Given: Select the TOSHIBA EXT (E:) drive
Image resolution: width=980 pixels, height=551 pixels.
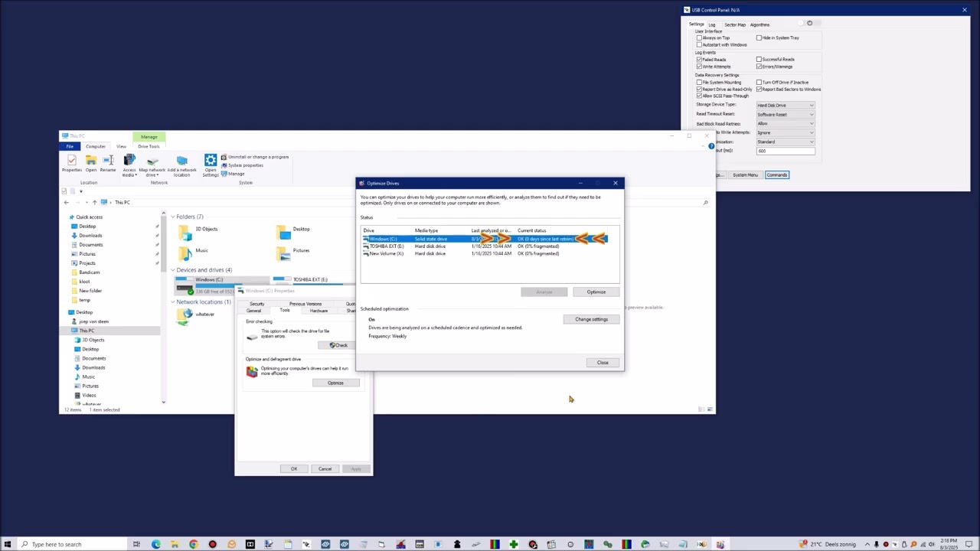Looking at the screenshot, I should tap(310, 279).
